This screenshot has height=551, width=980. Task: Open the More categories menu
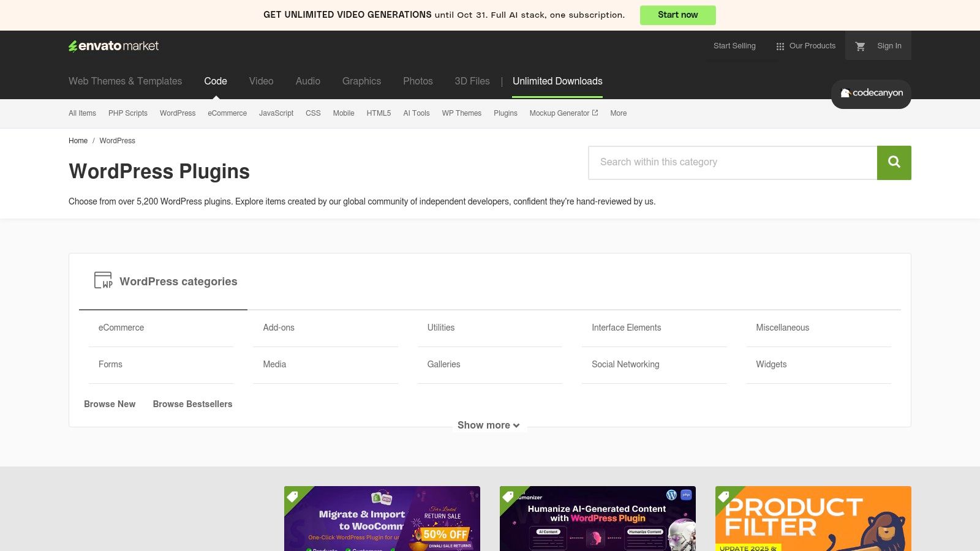click(x=618, y=113)
